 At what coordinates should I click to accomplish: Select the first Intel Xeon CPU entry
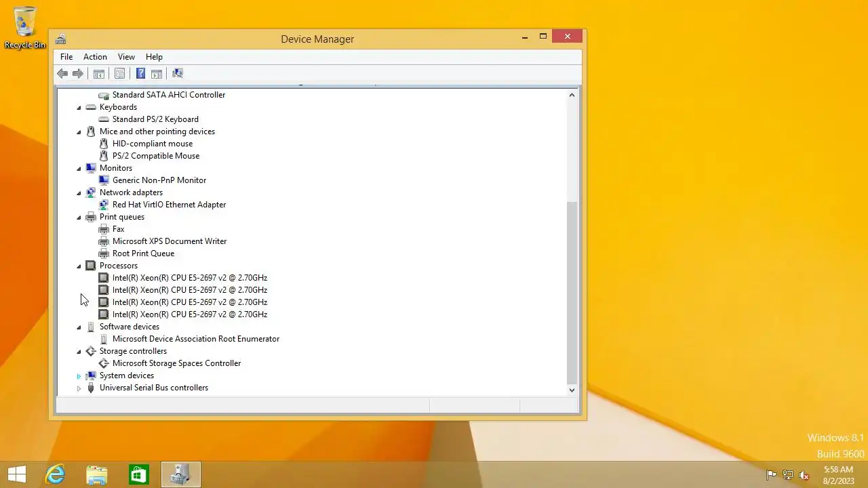[190, 278]
